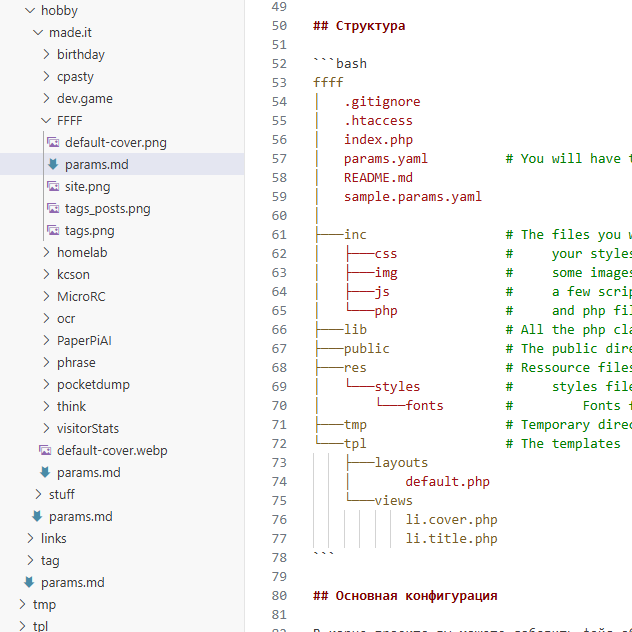This screenshot has height=632, width=632.
Task: Click line number 80 in gutter
Action: pyautogui.click(x=279, y=596)
